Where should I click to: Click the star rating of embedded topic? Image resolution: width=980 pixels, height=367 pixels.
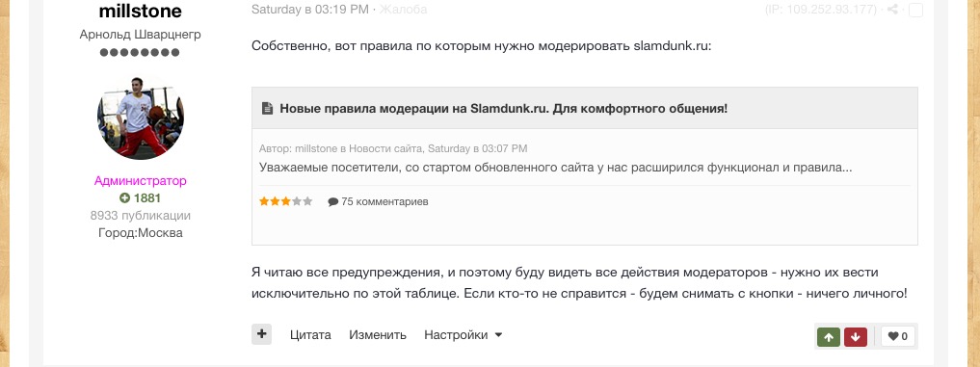click(x=285, y=201)
